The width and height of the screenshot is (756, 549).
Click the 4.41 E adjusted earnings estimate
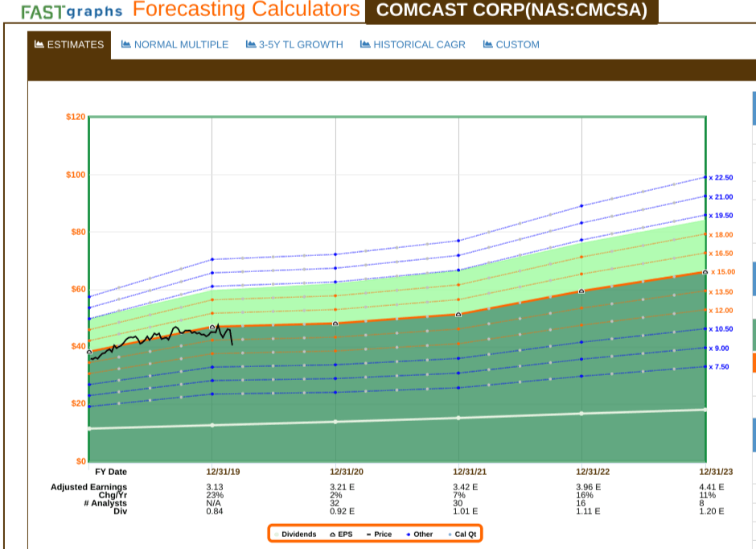[x=712, y=487]
